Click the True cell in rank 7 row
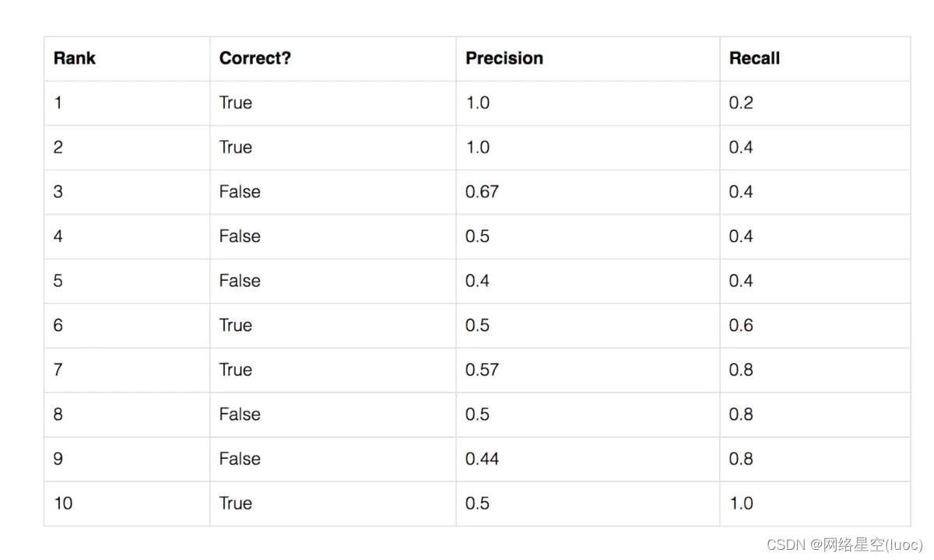This screenshot has width=934, height=560. click(x=236, y=369)
